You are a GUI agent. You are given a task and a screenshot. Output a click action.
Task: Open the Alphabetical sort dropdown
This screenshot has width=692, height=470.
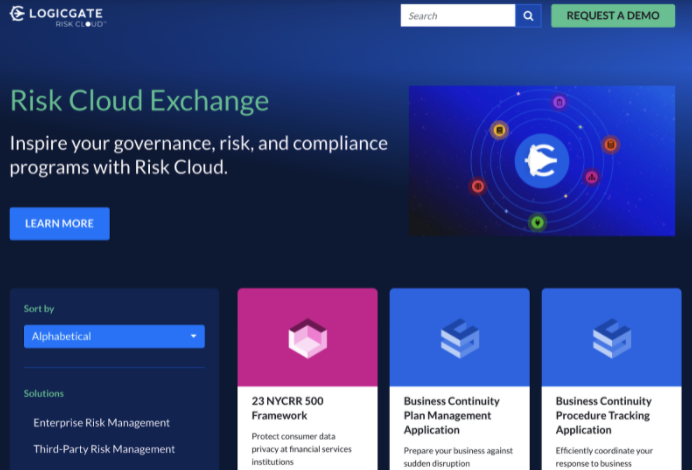[114, 336]
